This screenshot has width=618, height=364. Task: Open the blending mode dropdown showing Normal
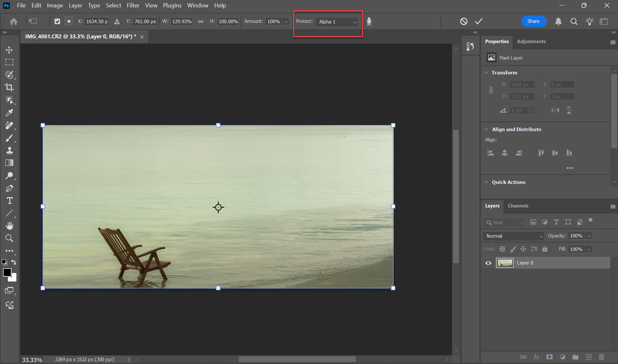pos(513,236)
